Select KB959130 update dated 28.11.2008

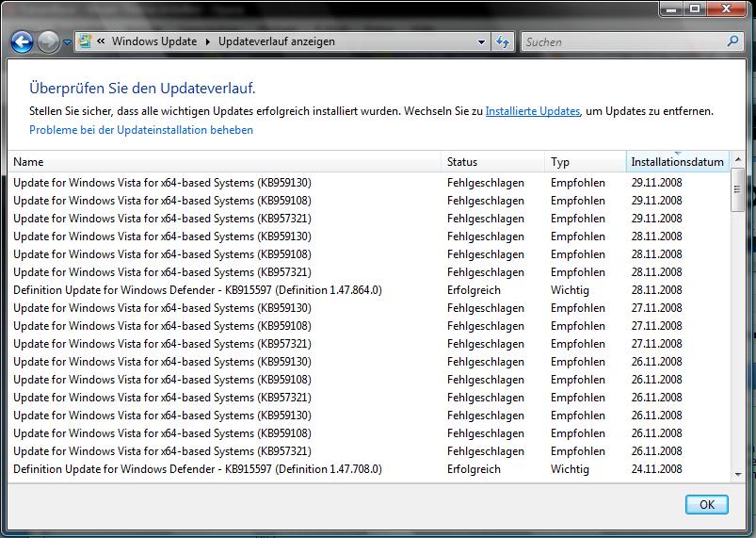coord(162,236)
